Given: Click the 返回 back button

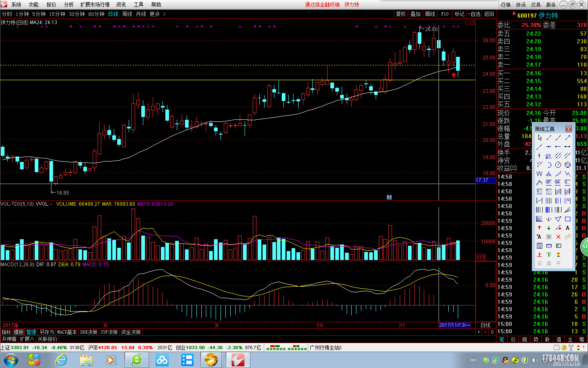Looking at the screenshot, I should (489, 14).
